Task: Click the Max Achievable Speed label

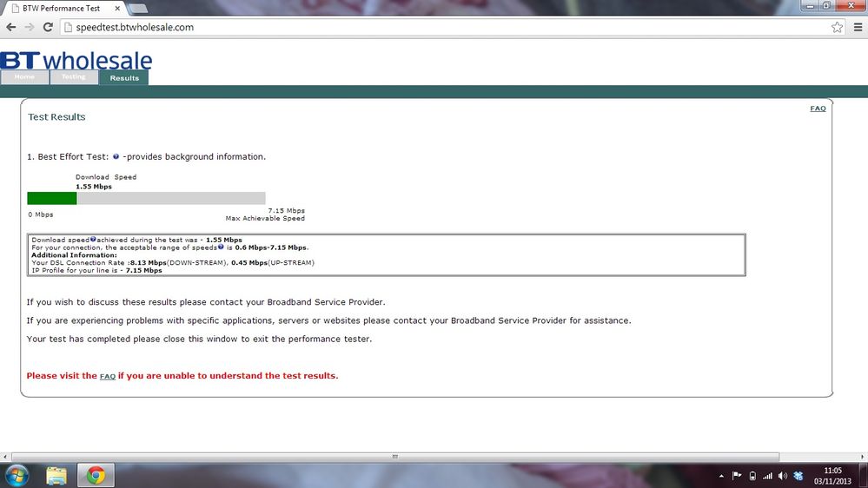Action: coord(265,218)
